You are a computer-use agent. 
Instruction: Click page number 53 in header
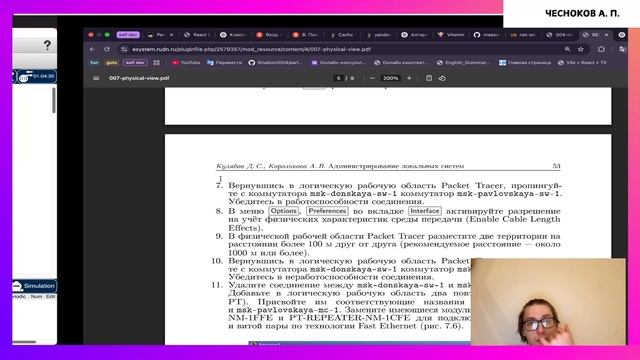point(556,166)
